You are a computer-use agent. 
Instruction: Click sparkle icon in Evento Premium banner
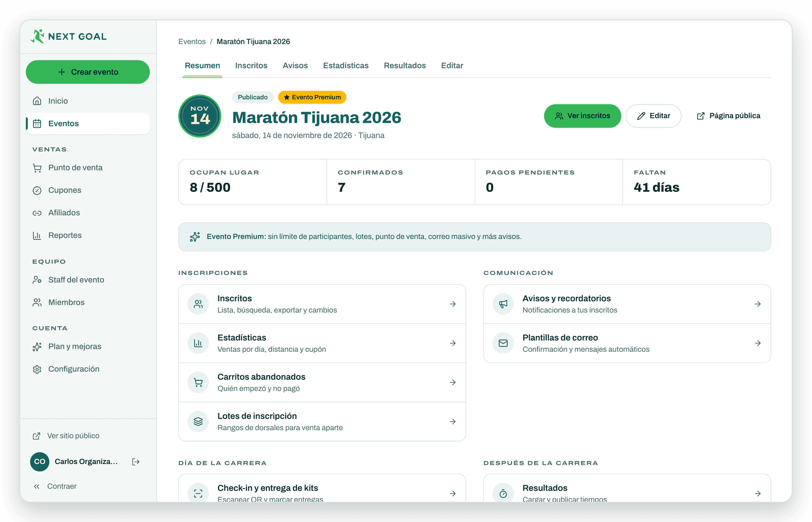point(195,237)
